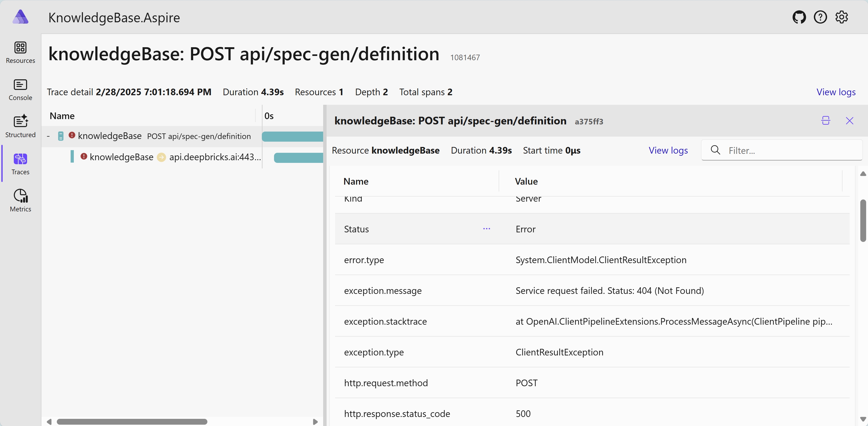Select the knowledgeBase POST api/spec-gen/definition span
Image resolution: width=868 pixels, height=426 pixels.
coord(152,136)
